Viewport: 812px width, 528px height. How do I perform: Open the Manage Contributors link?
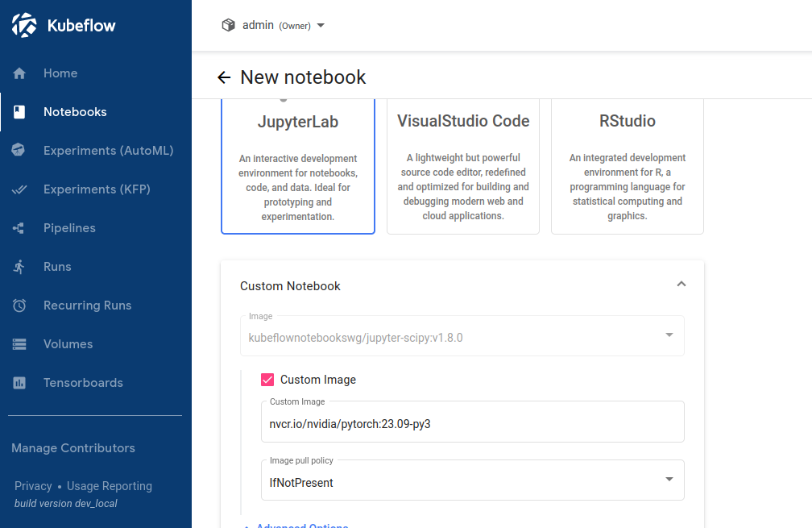click(73, 448)
